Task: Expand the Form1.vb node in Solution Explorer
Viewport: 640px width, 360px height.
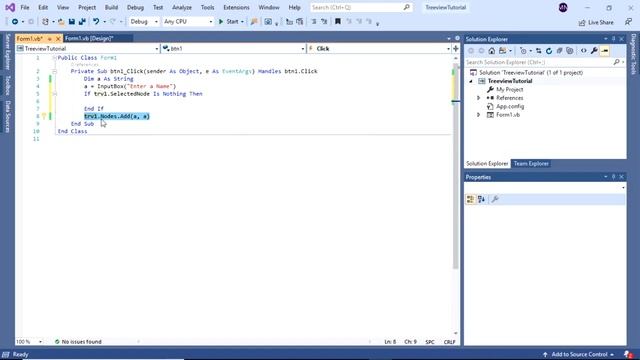Action: pyautogui.click(x=478, y=115)
